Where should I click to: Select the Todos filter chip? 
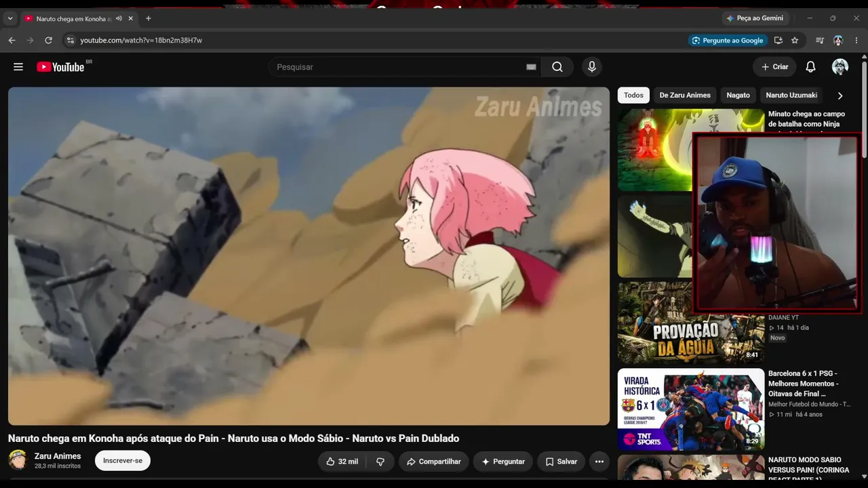(633, 96)
